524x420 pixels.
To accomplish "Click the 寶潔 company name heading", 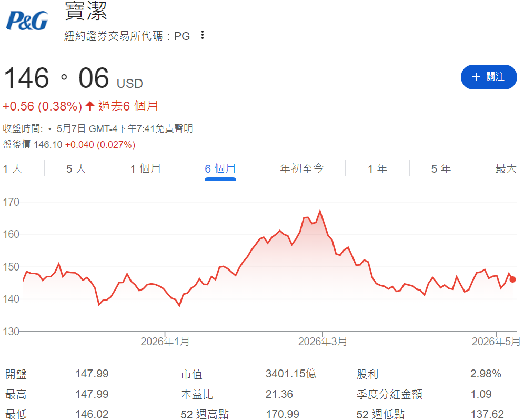I will [86, 11].
